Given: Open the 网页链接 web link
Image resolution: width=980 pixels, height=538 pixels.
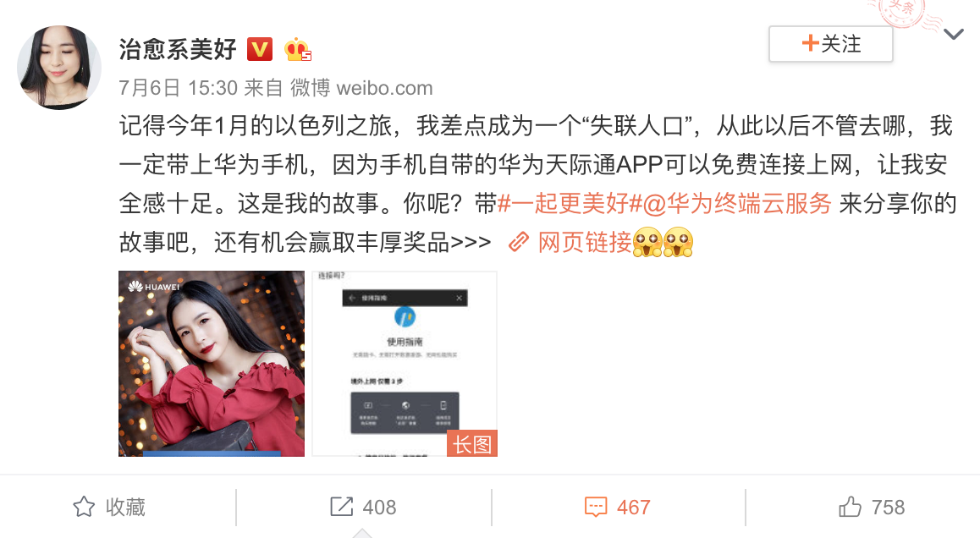Looking at the screenshot, I should (x=585, y=243).
